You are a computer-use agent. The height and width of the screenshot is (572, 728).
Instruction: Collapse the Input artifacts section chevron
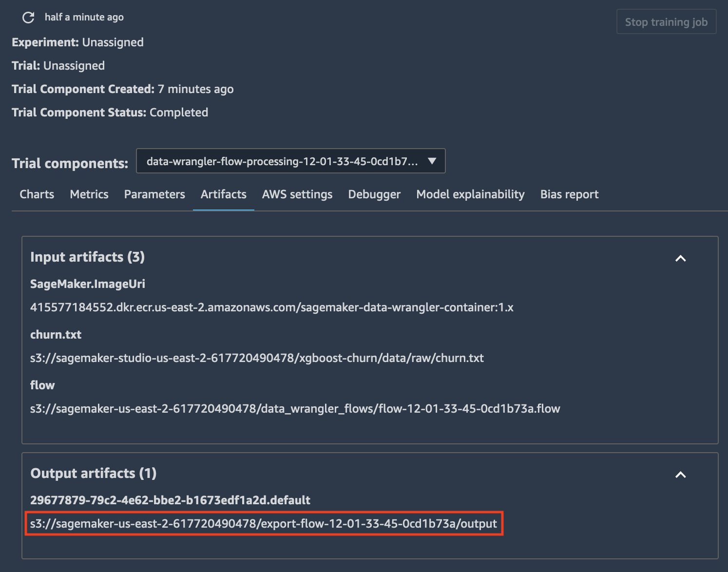(681, 258)
